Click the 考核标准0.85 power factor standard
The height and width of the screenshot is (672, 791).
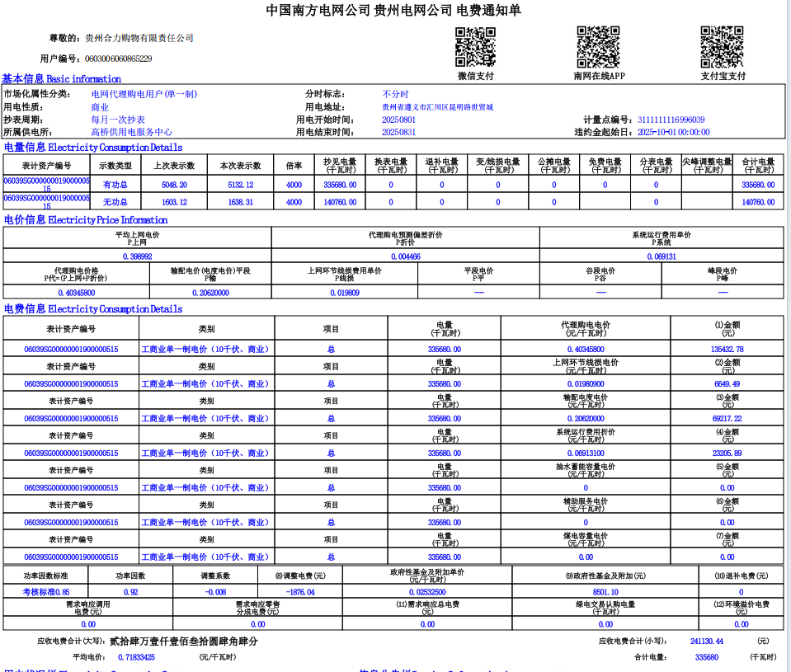point(46,592)
